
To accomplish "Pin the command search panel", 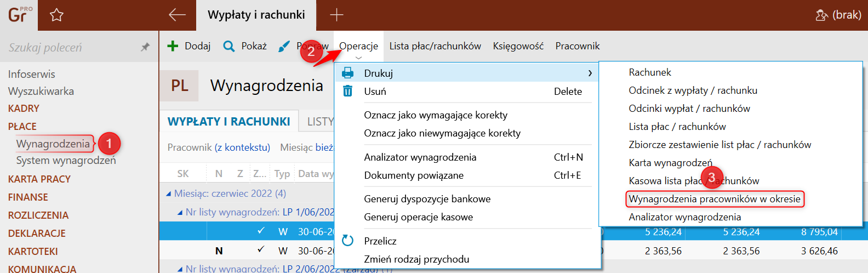I will [145, 47].
